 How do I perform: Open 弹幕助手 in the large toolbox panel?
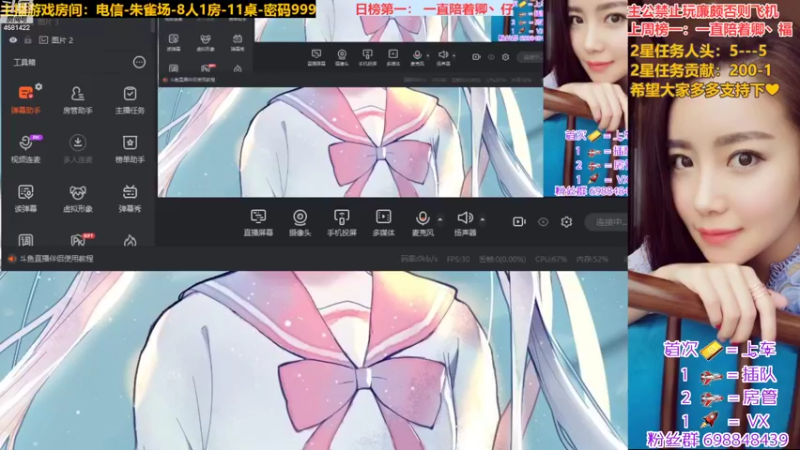[26, 99]
